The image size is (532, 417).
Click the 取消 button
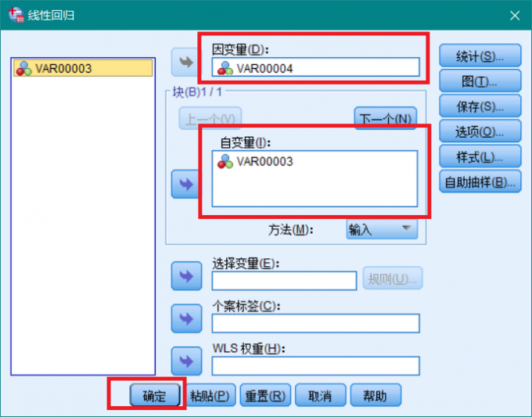click(x=320, y=395)
